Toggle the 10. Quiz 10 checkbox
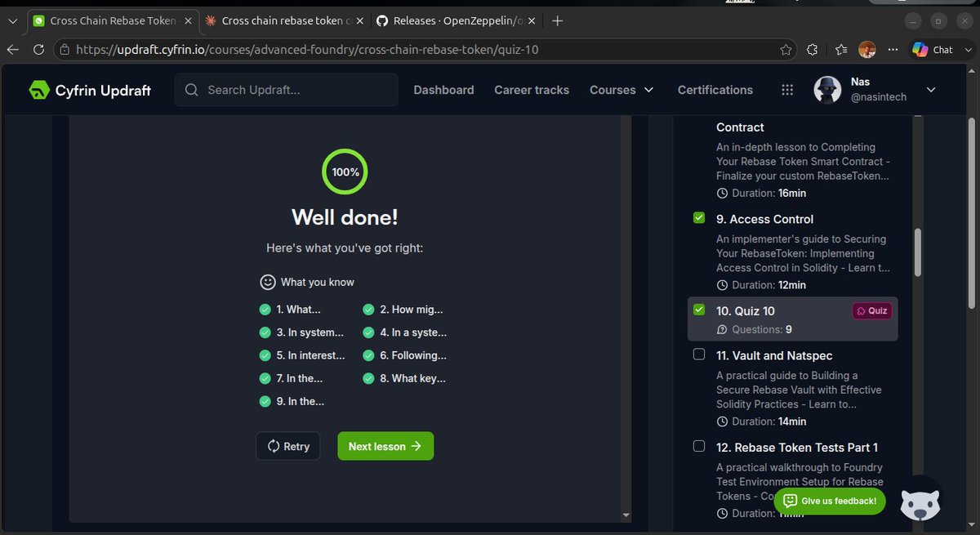This screenshot has width=980, height=535. [x=699, y=310]
